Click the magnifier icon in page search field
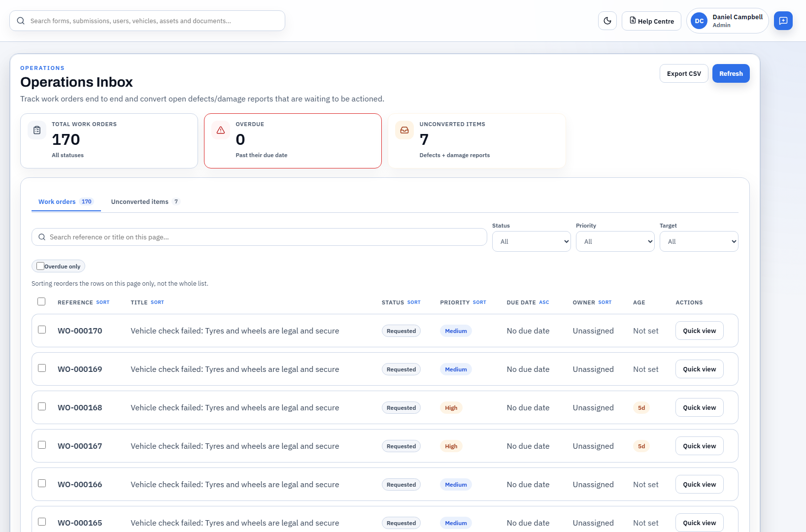The width and height of the screenshot is (806, 532). (42, 237)
